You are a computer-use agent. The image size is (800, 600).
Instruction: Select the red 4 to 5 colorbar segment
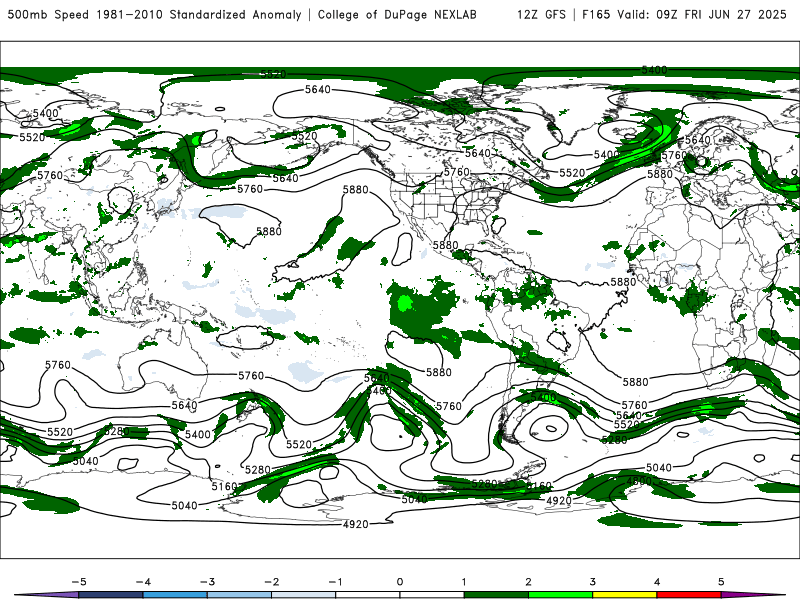pos(689,595)
